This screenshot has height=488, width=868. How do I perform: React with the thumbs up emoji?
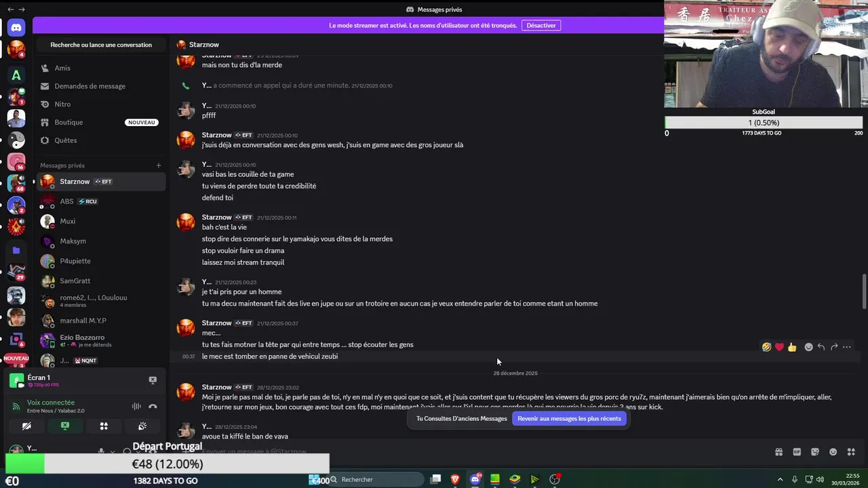coord(792,347)
